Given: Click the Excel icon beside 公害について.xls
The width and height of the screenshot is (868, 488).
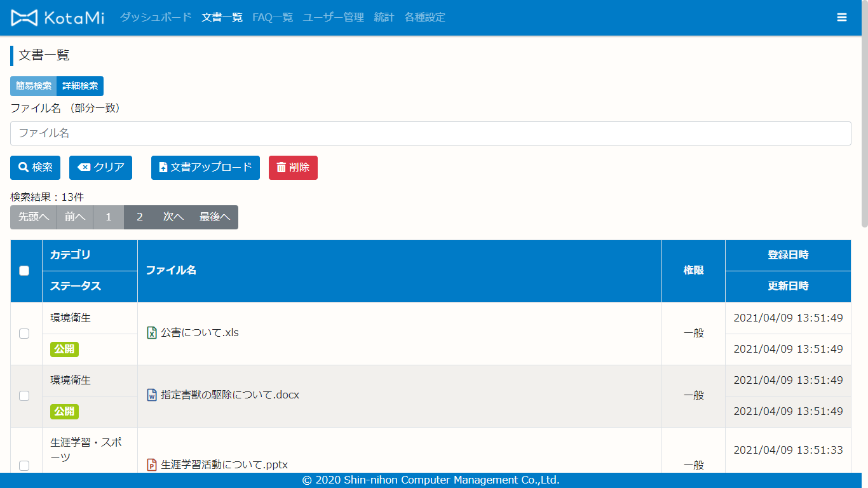Looking at the screenshot, I should point(152,333).
